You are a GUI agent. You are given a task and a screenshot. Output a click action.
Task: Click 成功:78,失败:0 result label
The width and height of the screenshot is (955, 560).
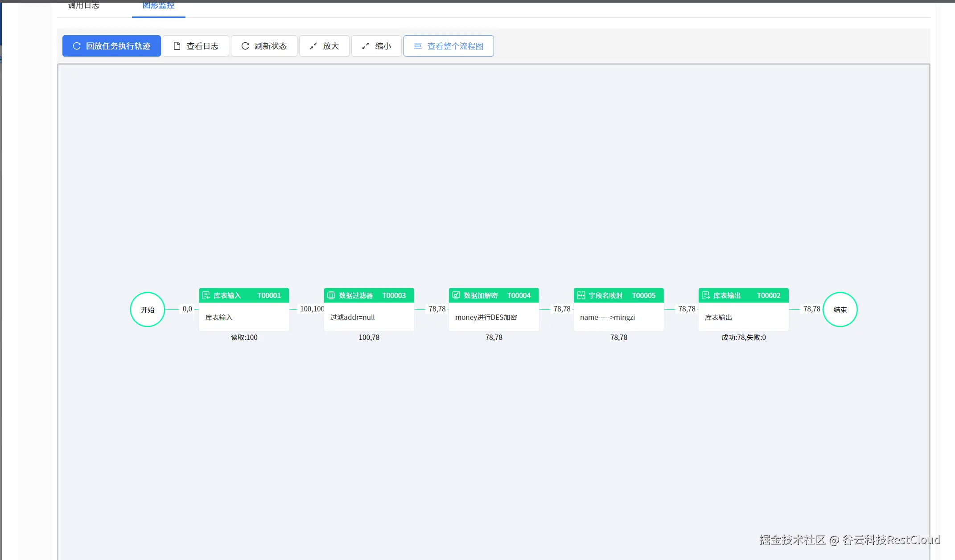743,337
